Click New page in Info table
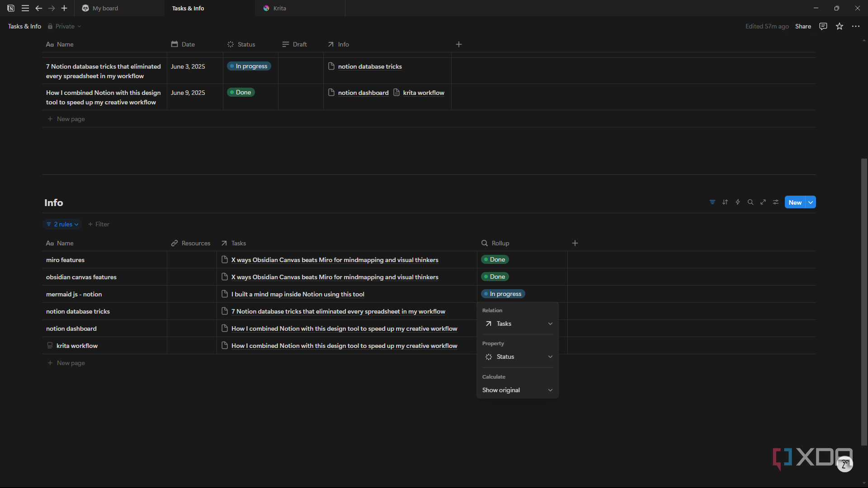This screenshot has width=868, height=488. pos(66,363)
